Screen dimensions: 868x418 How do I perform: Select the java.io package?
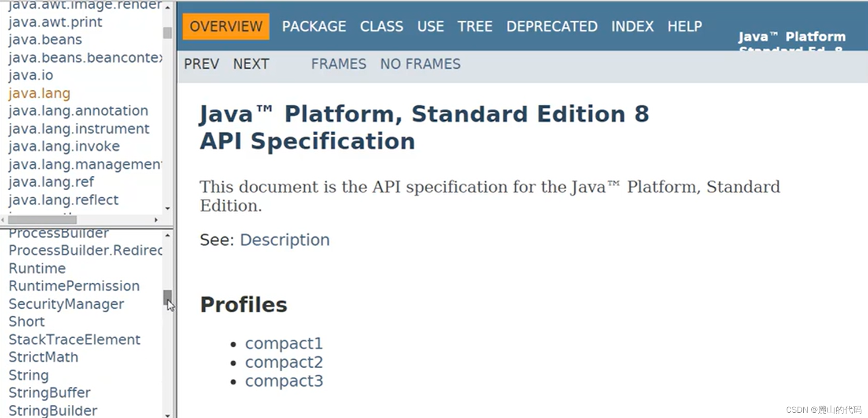click(x=31, y=75)
